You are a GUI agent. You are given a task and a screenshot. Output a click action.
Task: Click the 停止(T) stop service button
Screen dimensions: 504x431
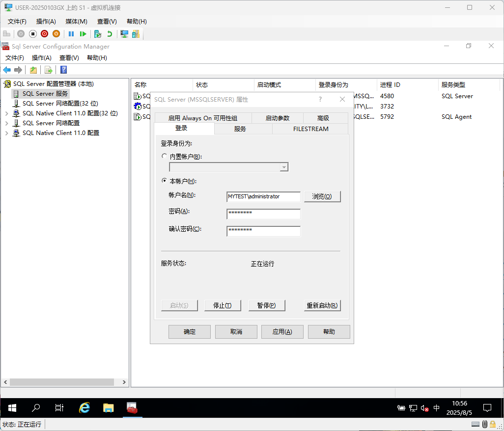point(223,305)
